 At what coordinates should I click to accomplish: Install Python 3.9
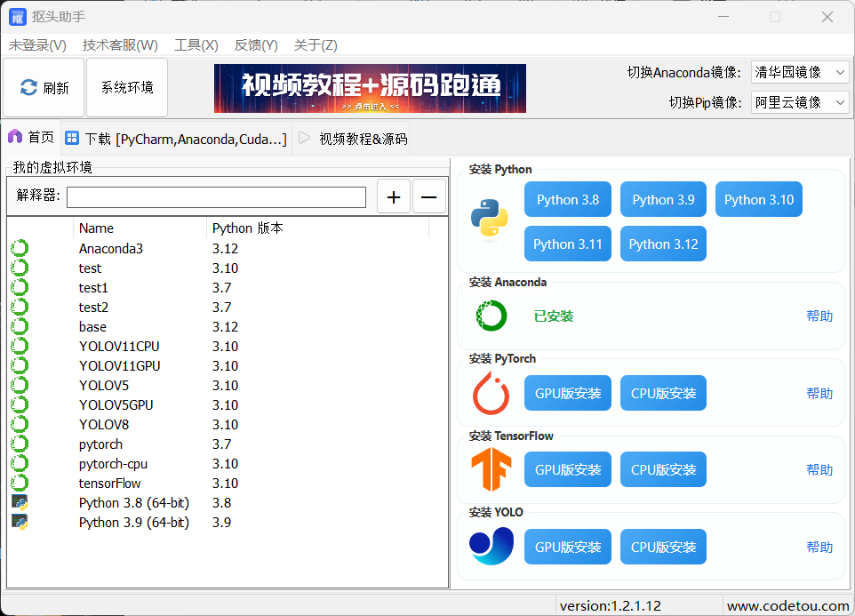click(x=663, y=199)
